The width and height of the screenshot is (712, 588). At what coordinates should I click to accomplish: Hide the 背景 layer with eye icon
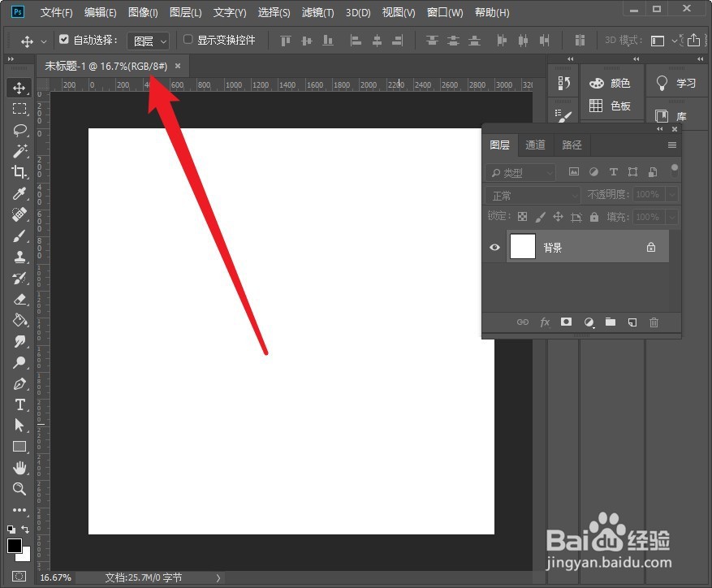click(x=494, y=247)
